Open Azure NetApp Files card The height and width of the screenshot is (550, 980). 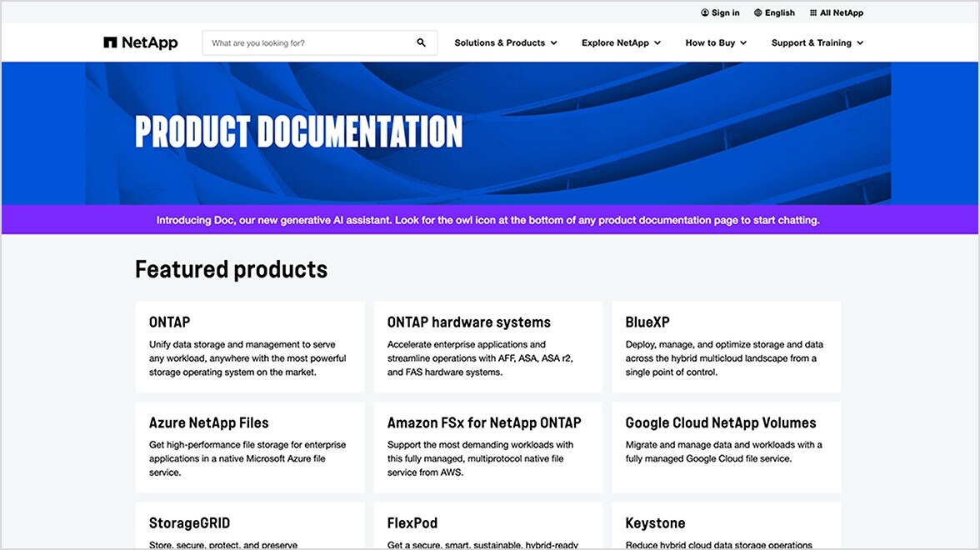click(249, 447)
